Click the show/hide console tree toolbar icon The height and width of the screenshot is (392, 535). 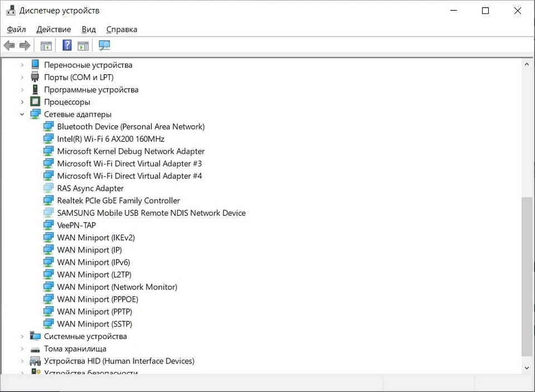tap(46, 46)
